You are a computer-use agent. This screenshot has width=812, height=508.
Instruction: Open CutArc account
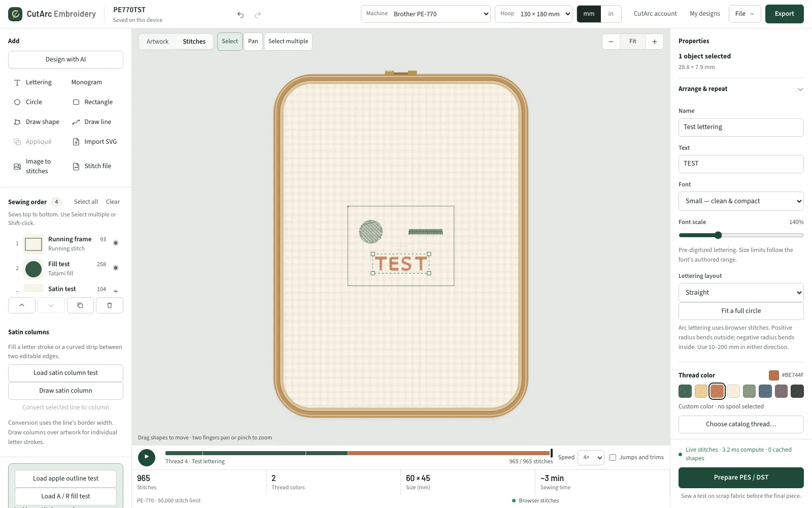click(x=655, y=14)
